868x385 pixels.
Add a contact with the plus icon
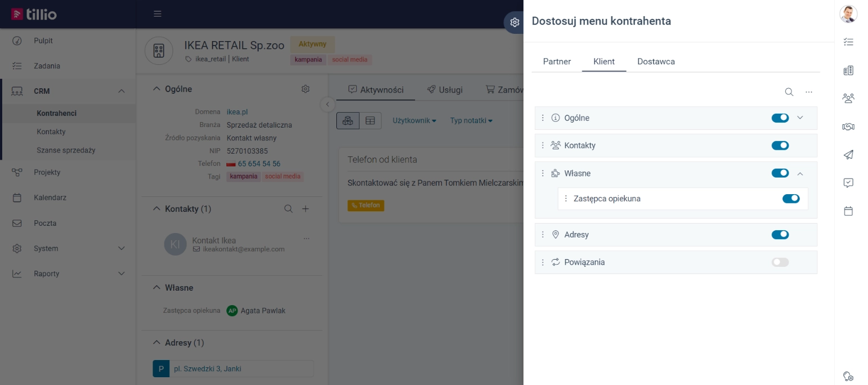[305, 209]
